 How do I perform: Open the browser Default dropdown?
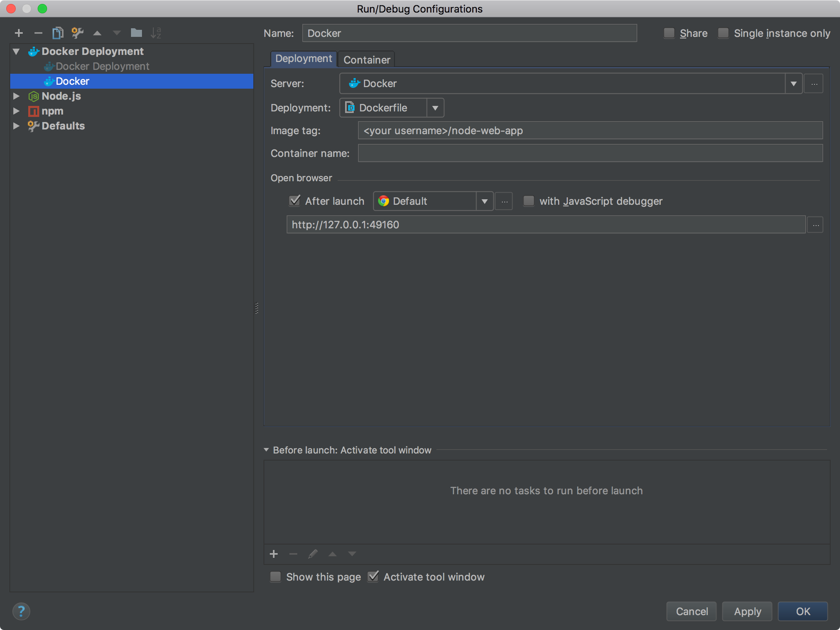pos(485,201)
